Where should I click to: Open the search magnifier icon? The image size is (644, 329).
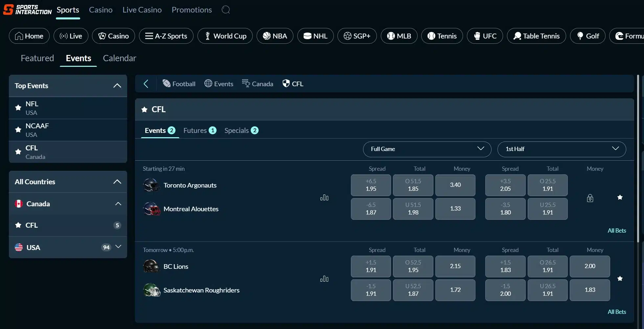point(226,10)
